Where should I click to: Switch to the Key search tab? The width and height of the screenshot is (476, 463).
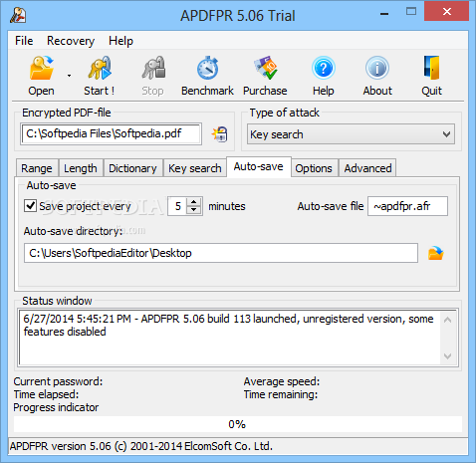(x=195, y=168)
